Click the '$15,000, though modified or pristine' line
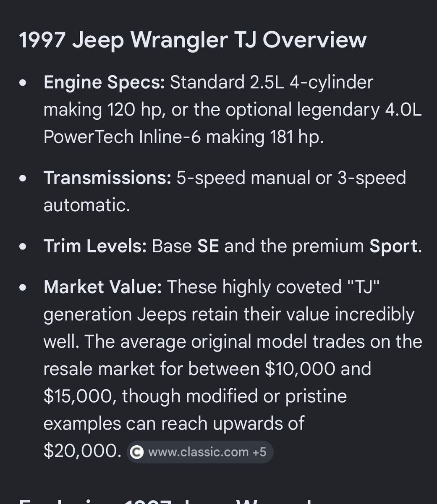The width and height of the screenshot is (437, 504). 195,396
